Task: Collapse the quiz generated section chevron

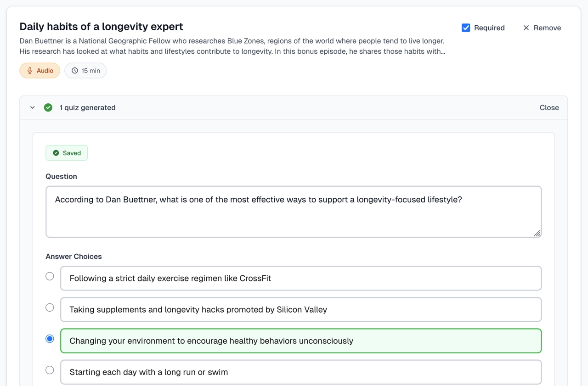Action: pos(33,107)
